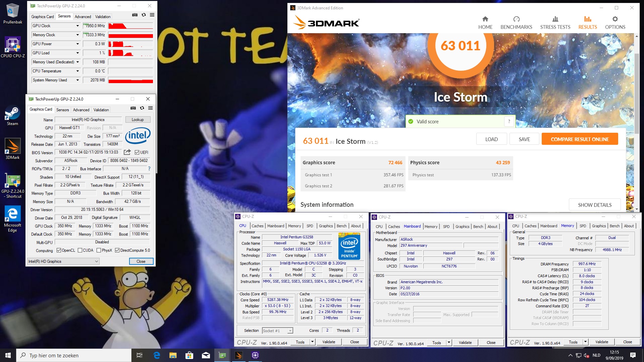Viewport: 644px width, 362px height.
Task: Refresh GPU-Z Sensors window
Action: 144,15
